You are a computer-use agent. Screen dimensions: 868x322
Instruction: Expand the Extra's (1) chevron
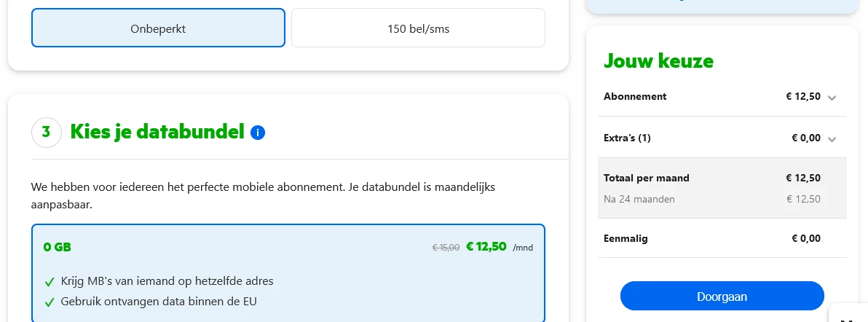click(832, 139)
